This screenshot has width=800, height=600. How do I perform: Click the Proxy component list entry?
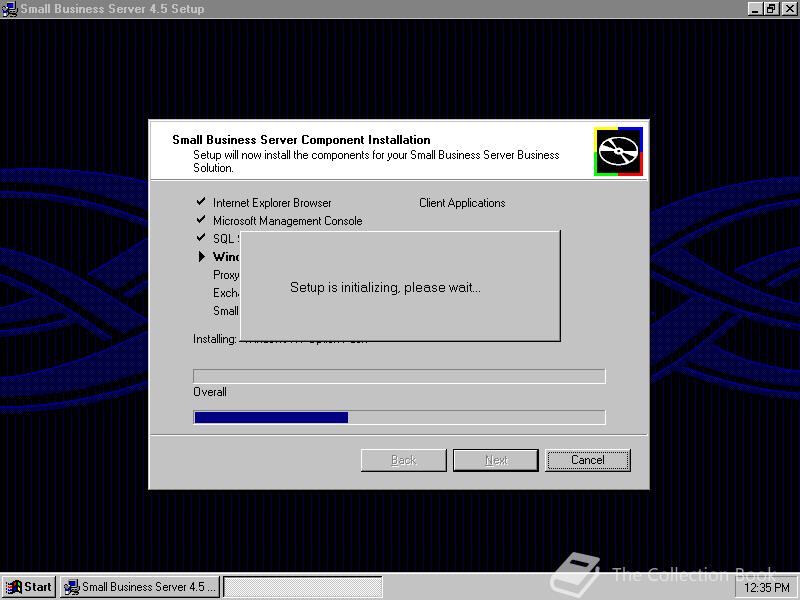coord(226,275)
